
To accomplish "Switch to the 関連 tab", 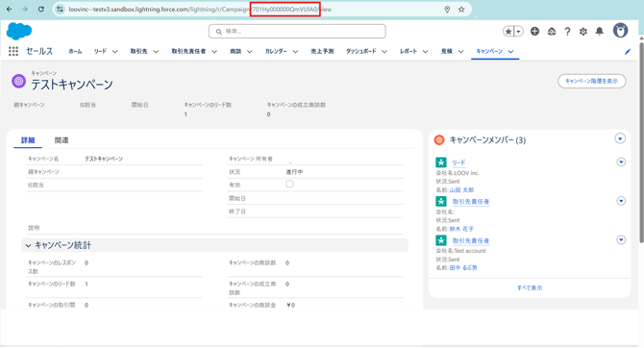I will [x=62, y=140].
